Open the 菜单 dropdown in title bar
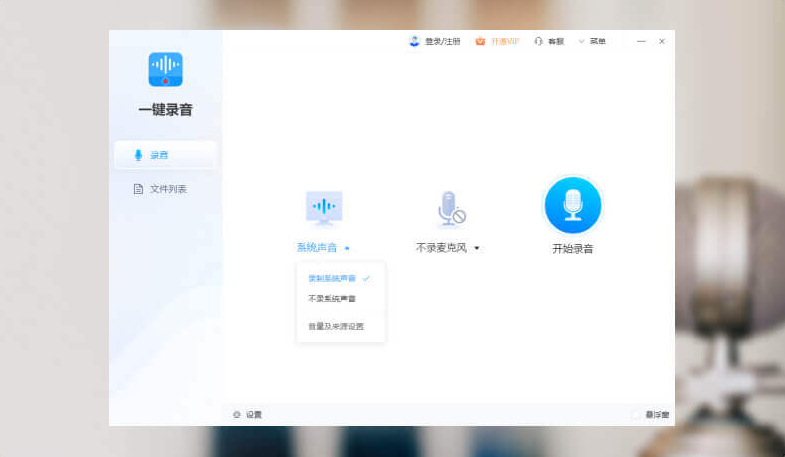This screenshot has height=457, width=785. click(x=593, y=41)
